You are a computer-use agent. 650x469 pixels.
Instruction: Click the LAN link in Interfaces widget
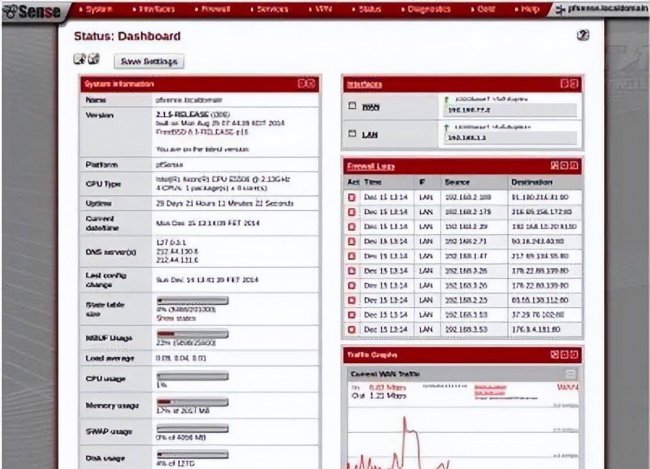[369, 134]
